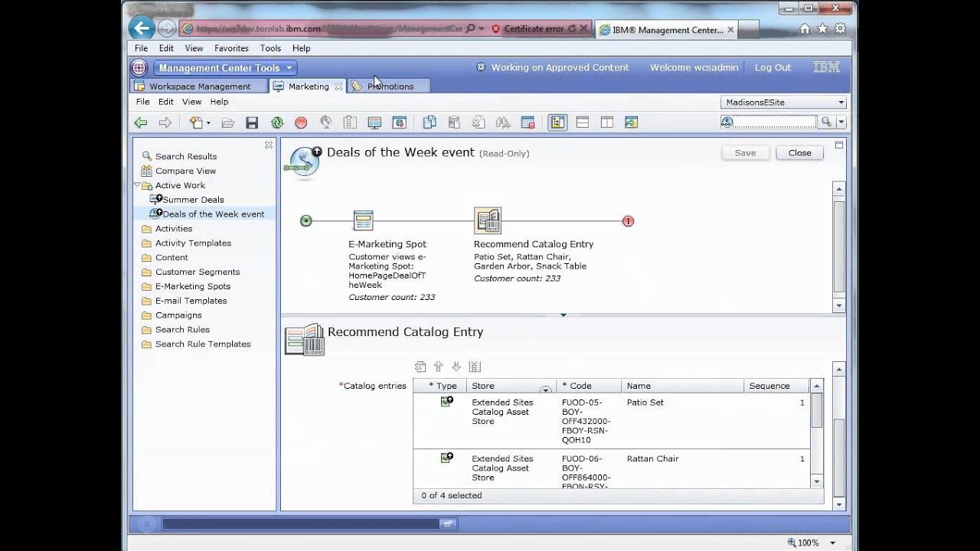Click the save diskette icon in toolbar

(x=252, y=122)
